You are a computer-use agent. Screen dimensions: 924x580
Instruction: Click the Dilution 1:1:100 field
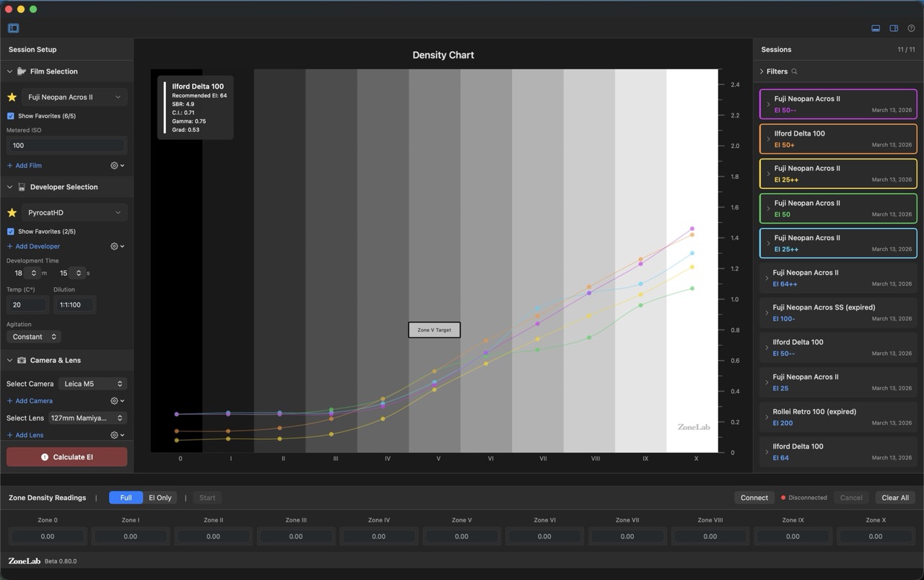(x=74, y=304)
